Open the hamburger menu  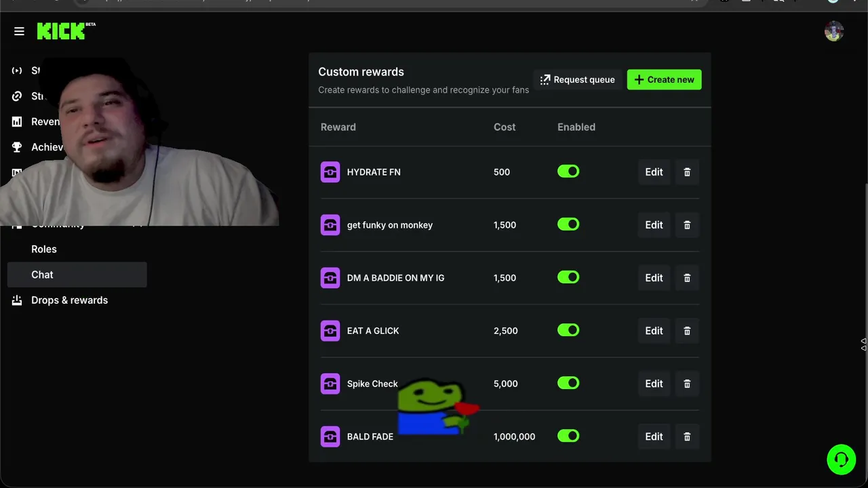click(19, 31)
